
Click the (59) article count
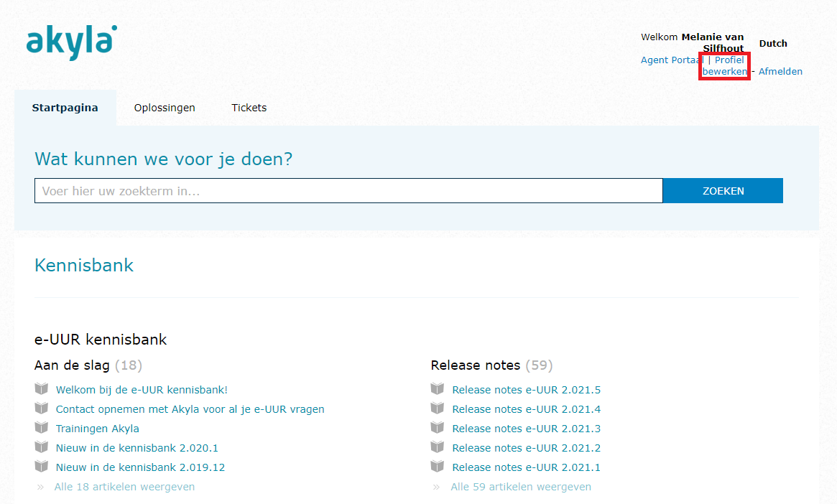[x=539, y=365]
